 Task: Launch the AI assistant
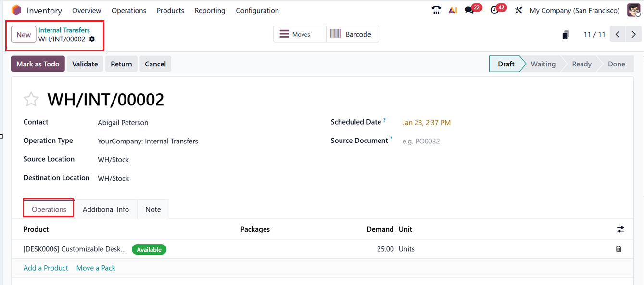(x=453, y=10)
